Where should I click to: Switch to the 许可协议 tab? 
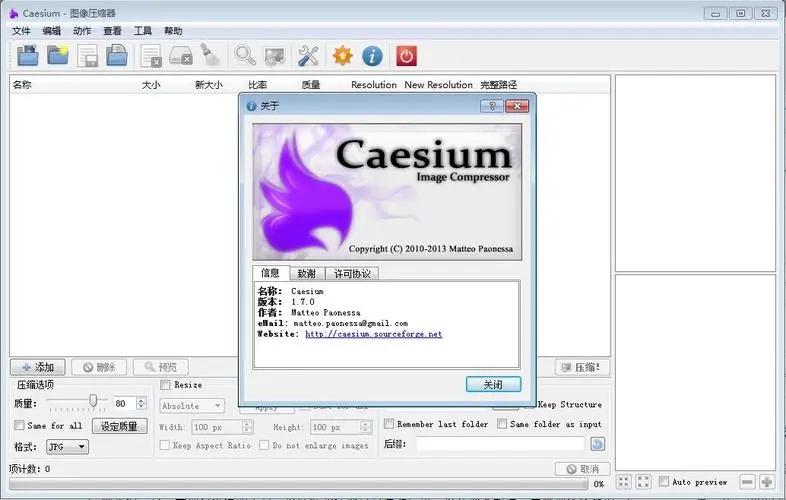(352, 273)
